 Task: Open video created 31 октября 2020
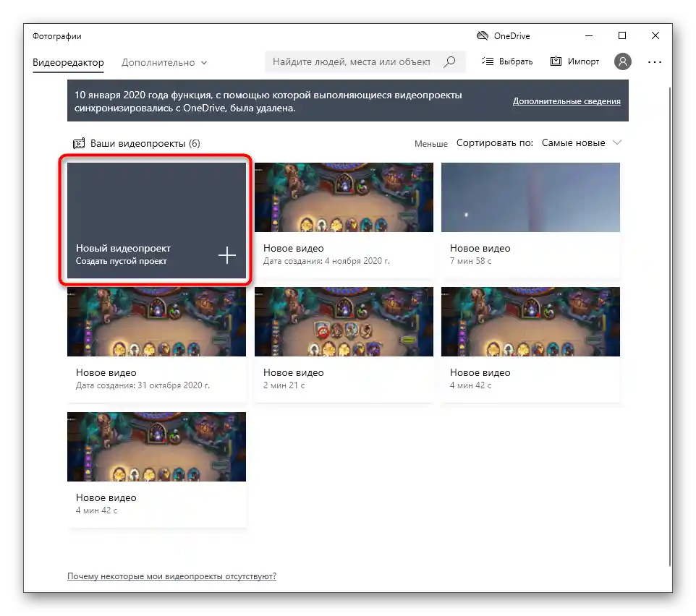tap(156, 345)
